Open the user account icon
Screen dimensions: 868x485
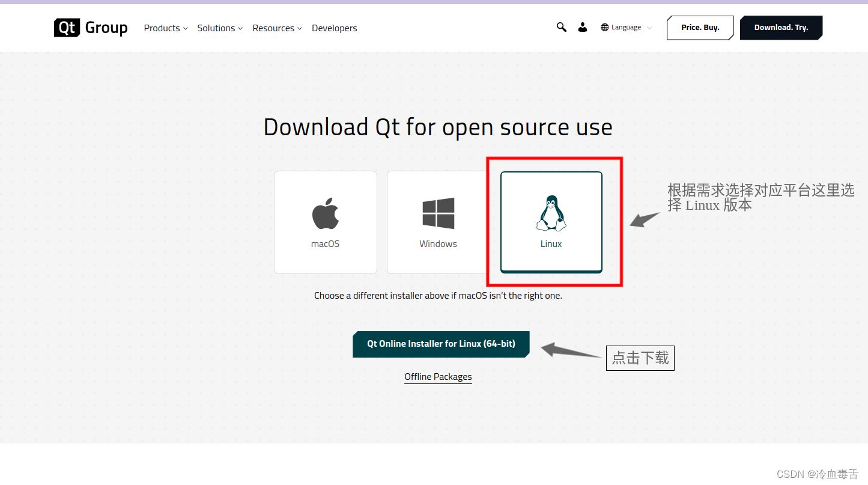click(x=583, y=27)
